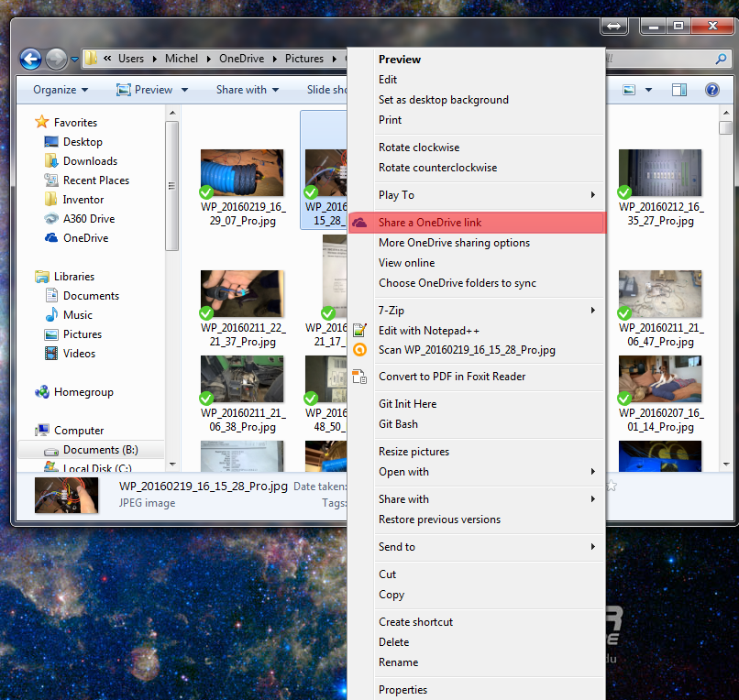Click Edit with Notepad++ entry
This screenshot has width=739, height=700.
point(429,331)
